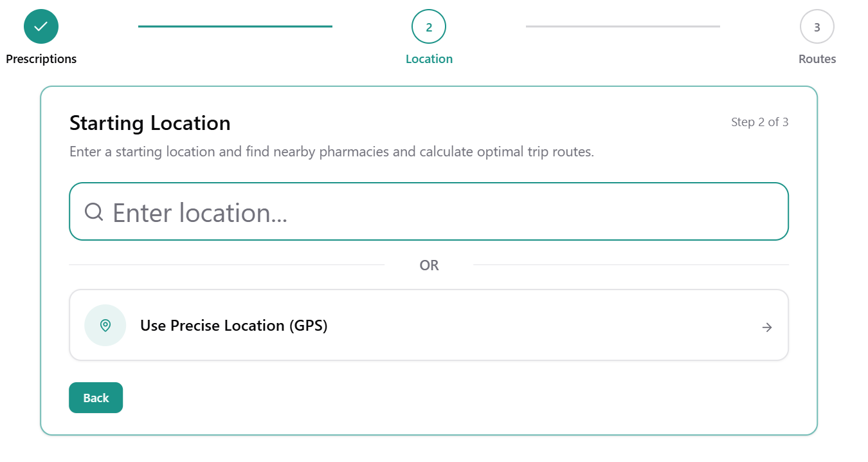Viewport: 868px width, 462px height.
Task: Click the OR divider label
Action: pos(429,265)
